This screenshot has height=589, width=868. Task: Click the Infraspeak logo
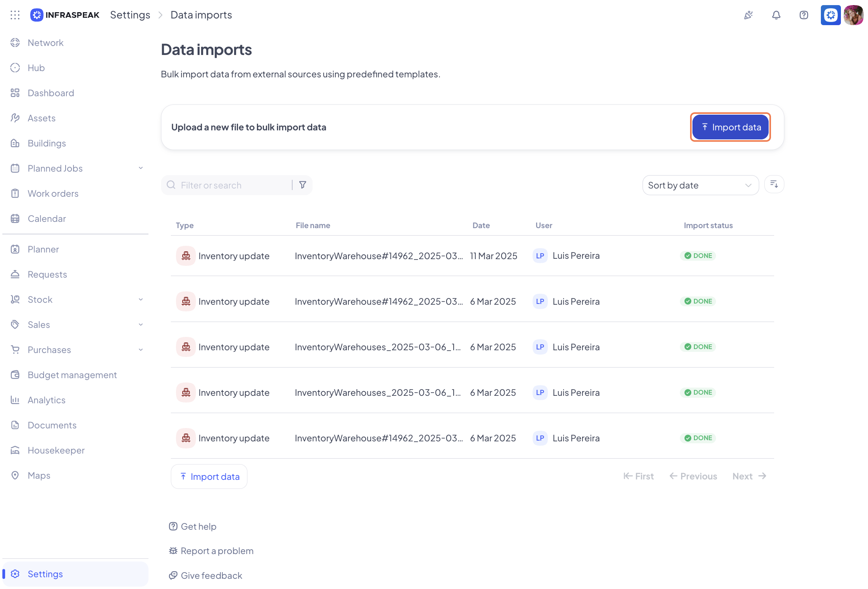(65, 15)
